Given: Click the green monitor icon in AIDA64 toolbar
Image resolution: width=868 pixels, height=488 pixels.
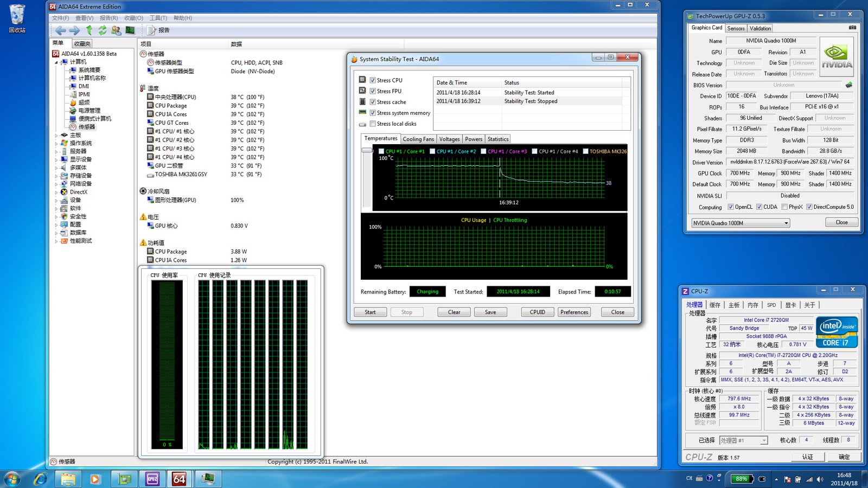Looking at the screenshot, I should [130, 30].
